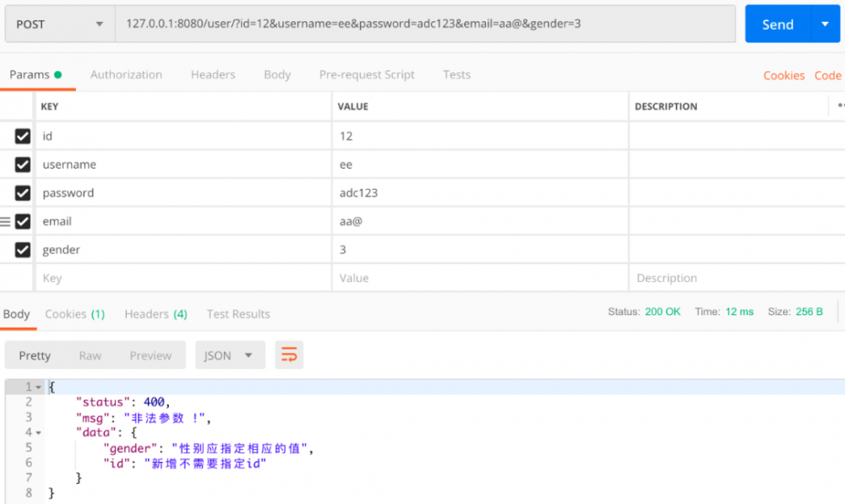The width and height of the screenshot is (845, 504).
Task: Switch response view to Raw
Action: click(90, 355)
